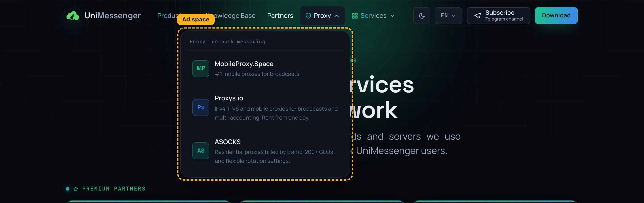
Task: Click '#1 mobile proxies for broadcasts' text
Action: (x=257, y=74)
